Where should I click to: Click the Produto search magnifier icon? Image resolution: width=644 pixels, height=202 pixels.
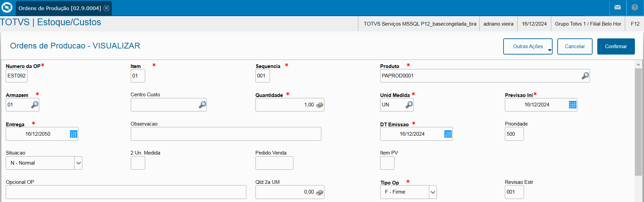coord(585,76)
